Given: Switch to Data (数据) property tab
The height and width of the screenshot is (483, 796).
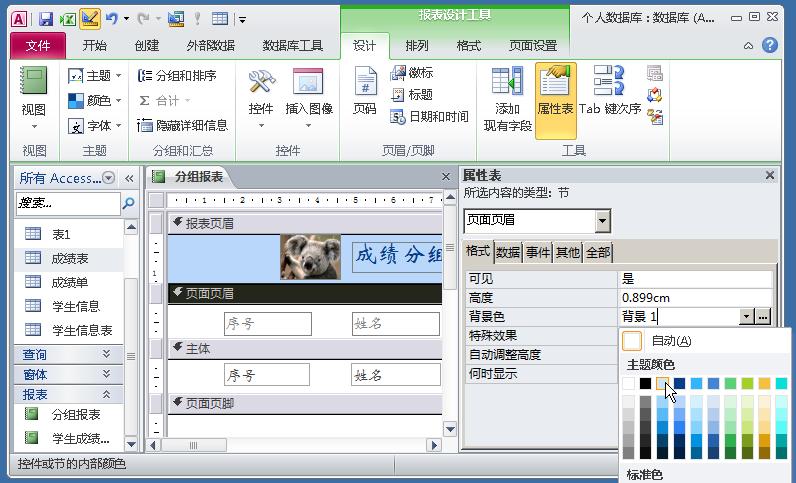Looking at the screenshot, I should click(x=508, y=252).
